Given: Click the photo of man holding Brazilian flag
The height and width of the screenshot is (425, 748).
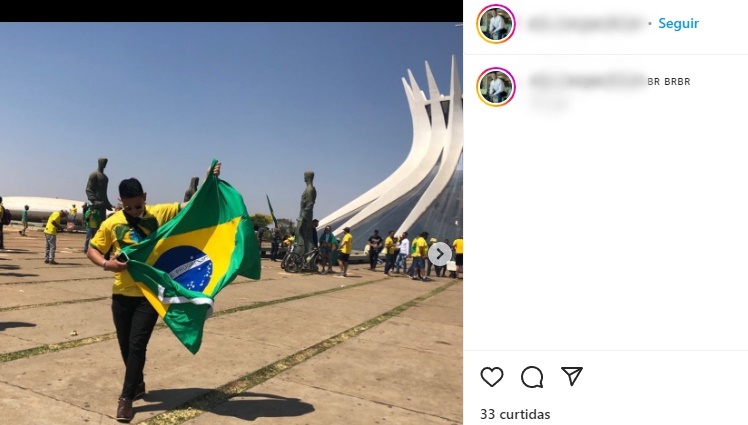Looking at the screenshot, I should (231, 223).
